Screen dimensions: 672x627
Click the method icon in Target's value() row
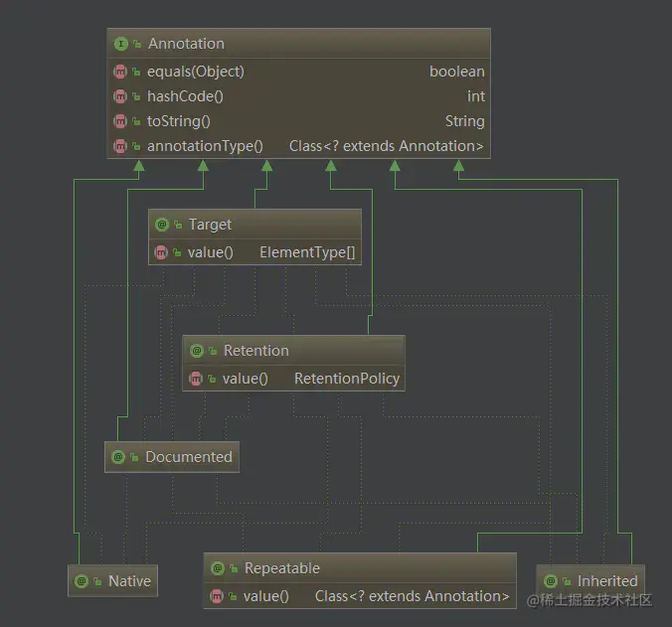pyautogui.click(x=161, y=252)
